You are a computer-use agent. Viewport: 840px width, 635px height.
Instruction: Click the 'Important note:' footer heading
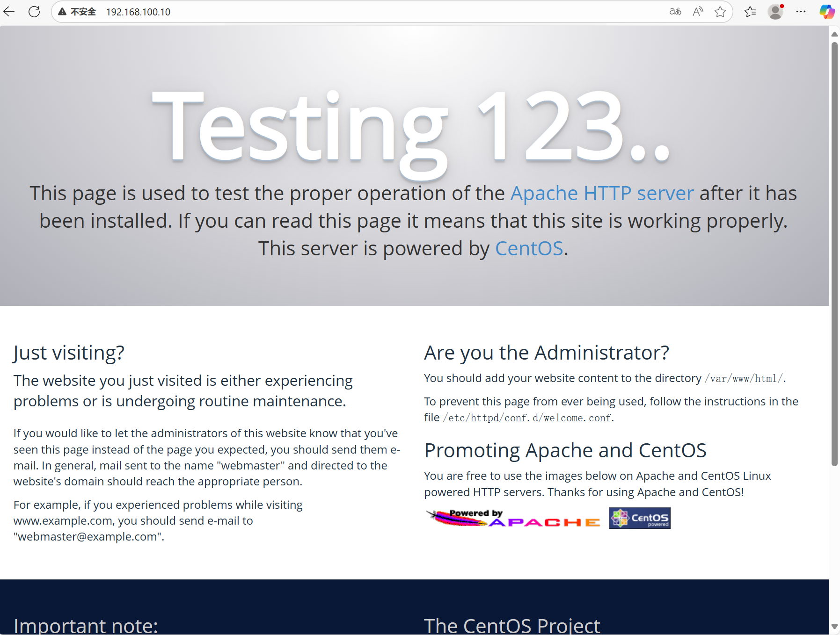click(86, 625)
